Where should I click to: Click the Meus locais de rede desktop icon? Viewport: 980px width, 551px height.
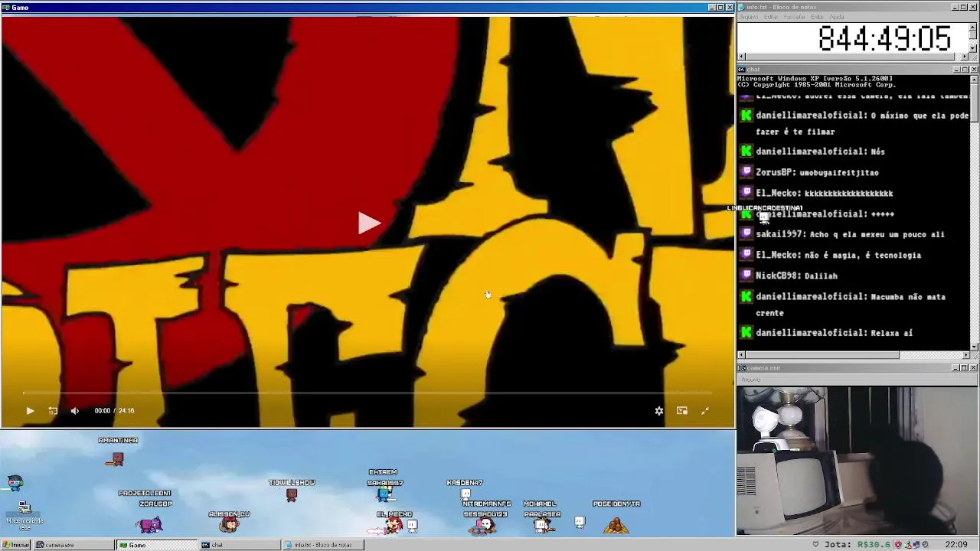click(x=24, y=514)
